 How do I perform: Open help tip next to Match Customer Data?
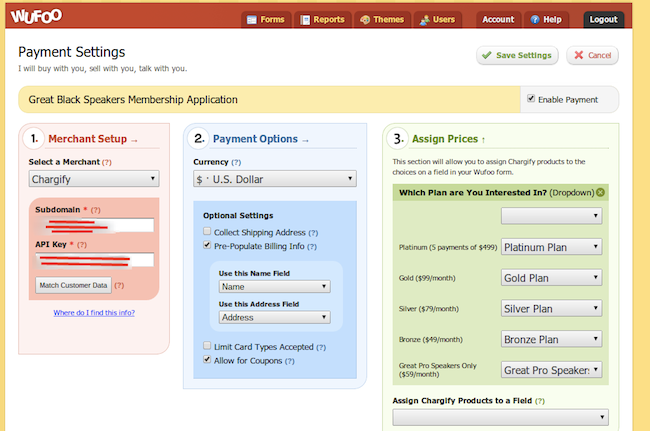point(119,286)
